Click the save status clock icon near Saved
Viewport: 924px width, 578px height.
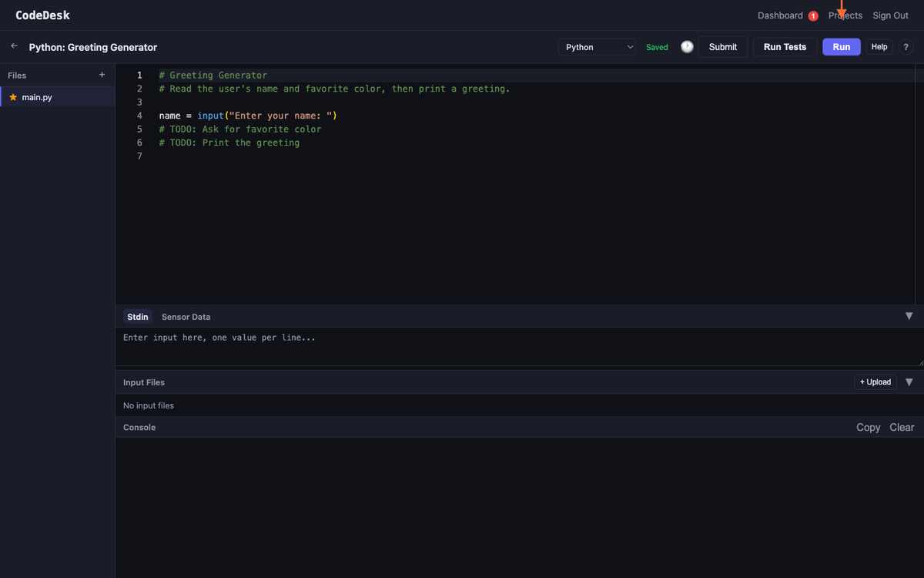687,46
